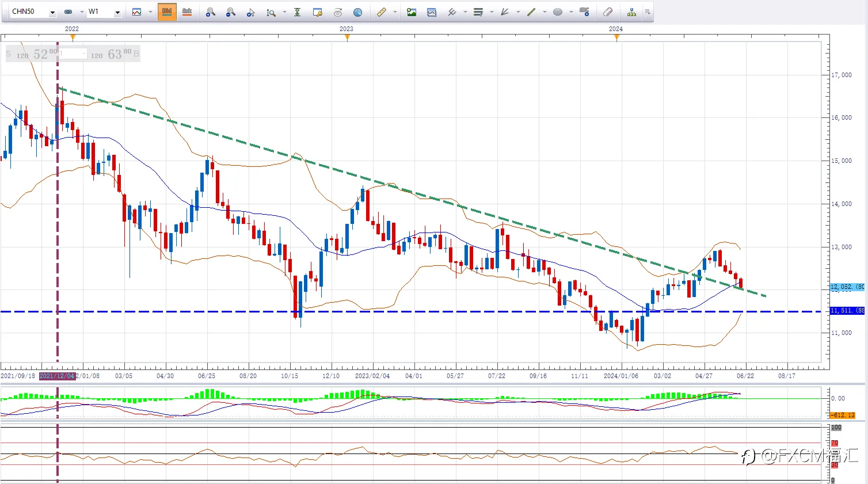Select the gray ellipse shape tool
Image resolution: width=868 pixels, height=484 pixels.
[x=558, y=12]
